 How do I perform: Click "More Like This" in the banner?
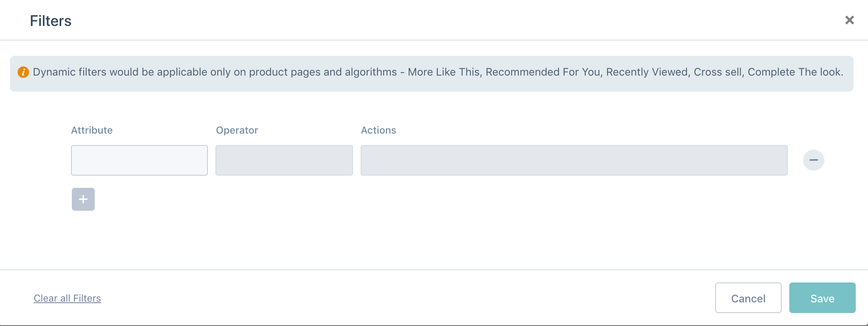point(444,72)
